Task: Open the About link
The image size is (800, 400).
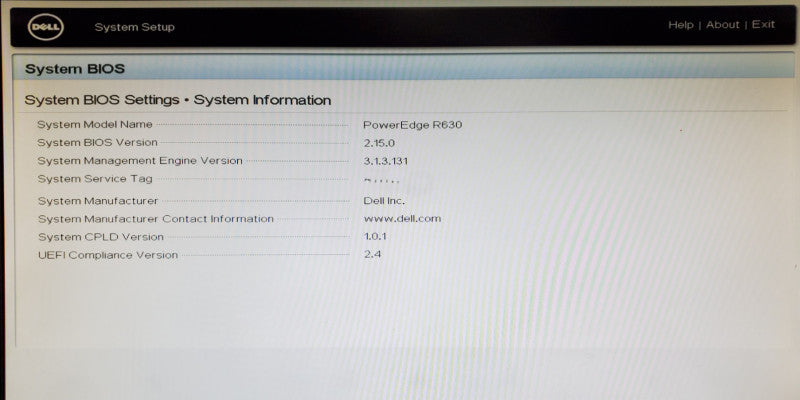Action: pyautogui.click(x=722, y=25)
